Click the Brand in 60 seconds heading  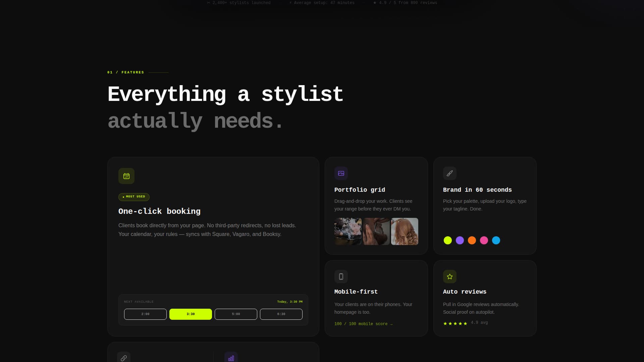tap(477, 190)
